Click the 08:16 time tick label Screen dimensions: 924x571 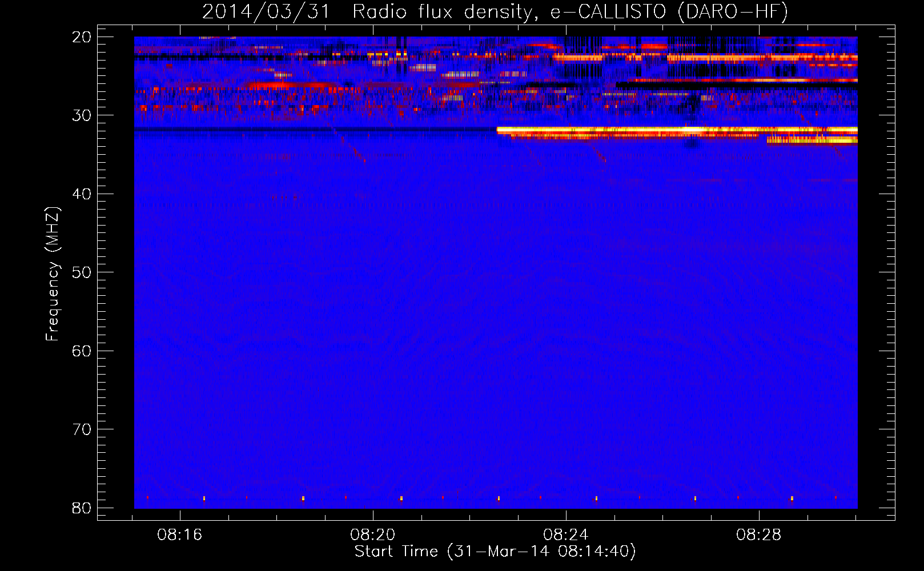tap(180, 535)
